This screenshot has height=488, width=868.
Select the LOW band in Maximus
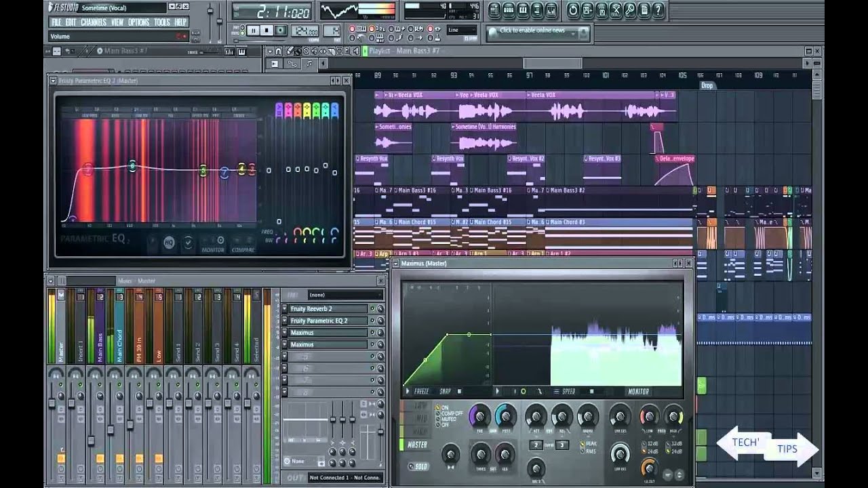pyautogui.click(x=417, y=405)
